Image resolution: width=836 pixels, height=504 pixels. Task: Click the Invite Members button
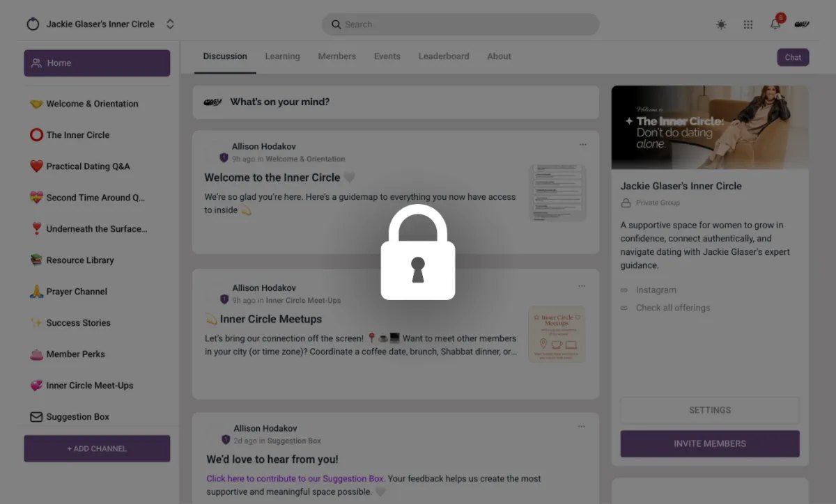point(710,443)
